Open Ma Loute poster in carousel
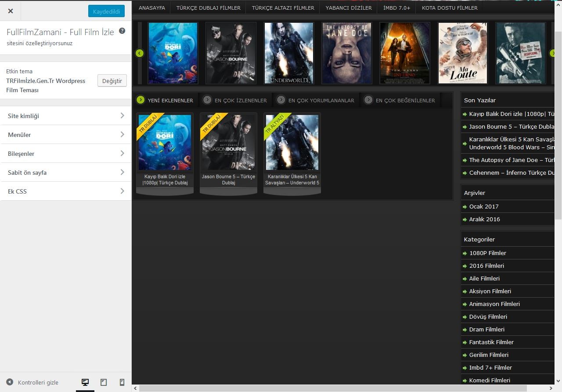 463,53
